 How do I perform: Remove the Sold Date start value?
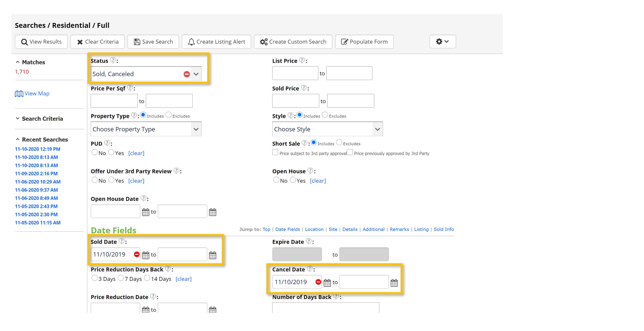137,254
